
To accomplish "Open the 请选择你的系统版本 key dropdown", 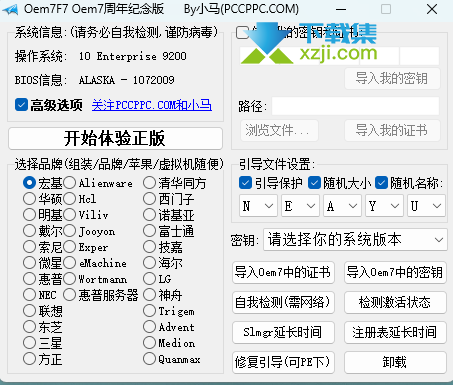I will (x=355, y=240).
